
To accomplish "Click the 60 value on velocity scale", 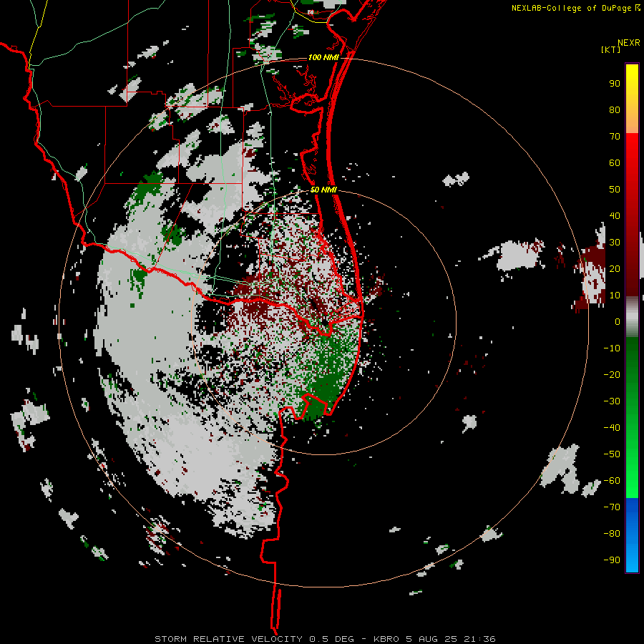I will click(x=615, y=163).
